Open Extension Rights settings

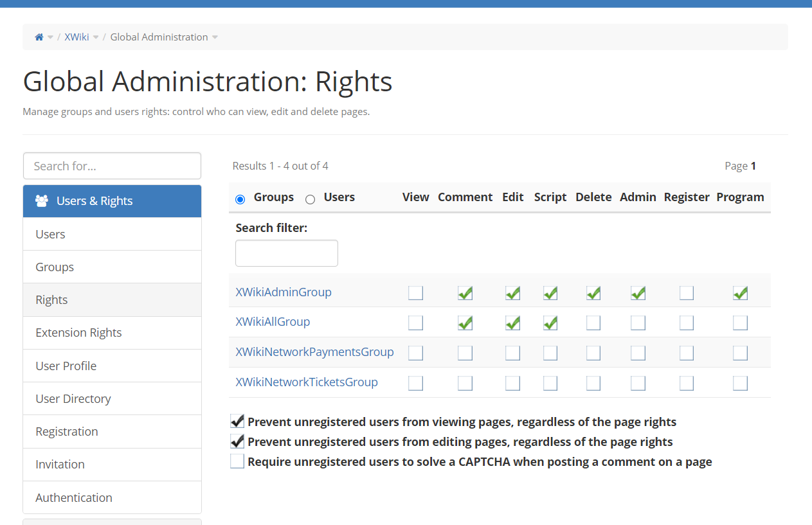click(112, 333)
